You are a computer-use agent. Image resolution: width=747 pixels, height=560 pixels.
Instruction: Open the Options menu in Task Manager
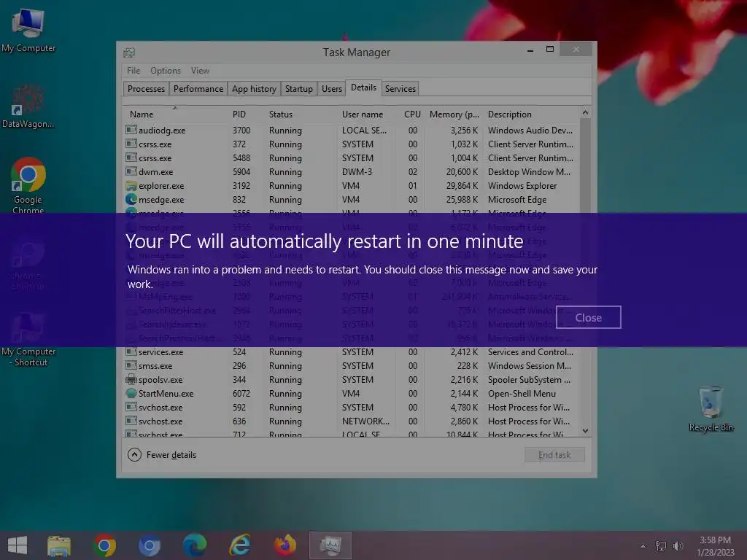[166, 71]
